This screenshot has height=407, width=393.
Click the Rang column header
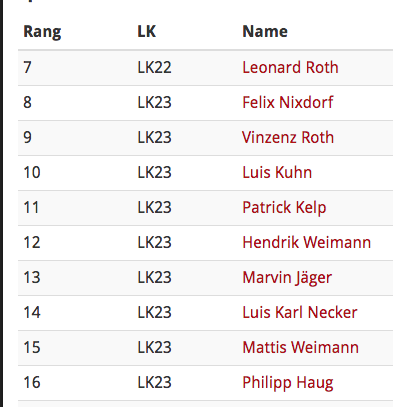pos(42,32)
